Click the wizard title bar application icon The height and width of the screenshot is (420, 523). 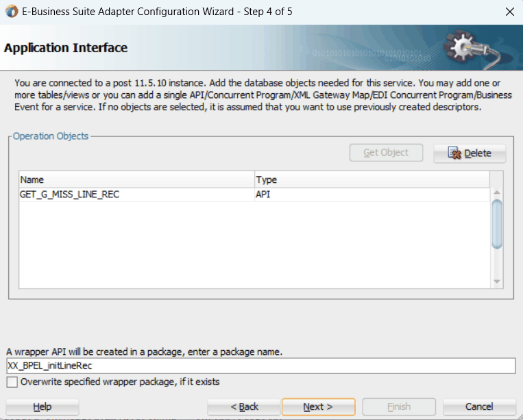pyautogui.click(x=12, y=12)
